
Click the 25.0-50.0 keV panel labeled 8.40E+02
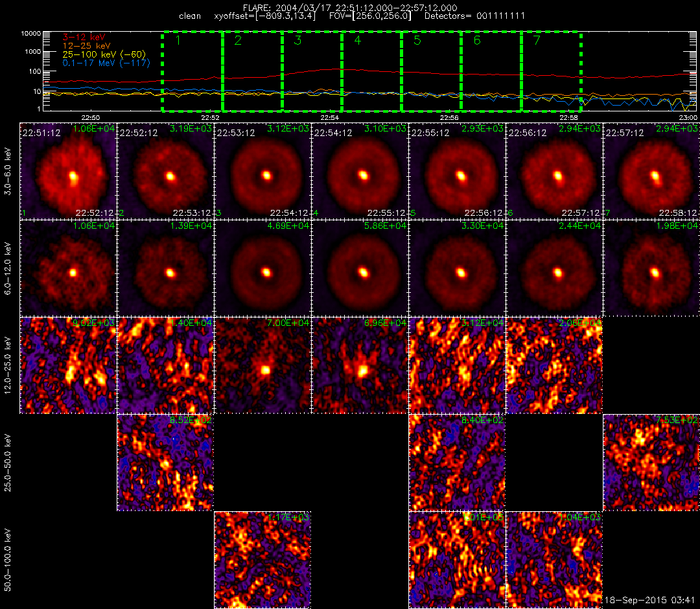457,463
